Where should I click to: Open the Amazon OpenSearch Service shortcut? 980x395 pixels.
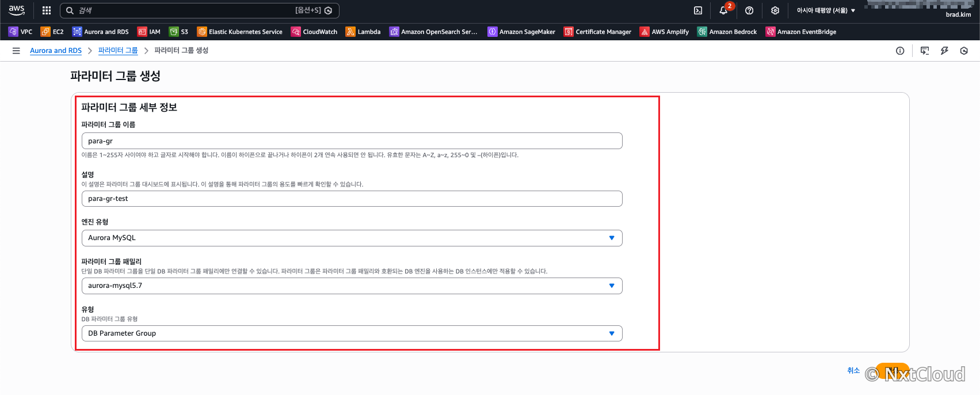click(433, 32)
